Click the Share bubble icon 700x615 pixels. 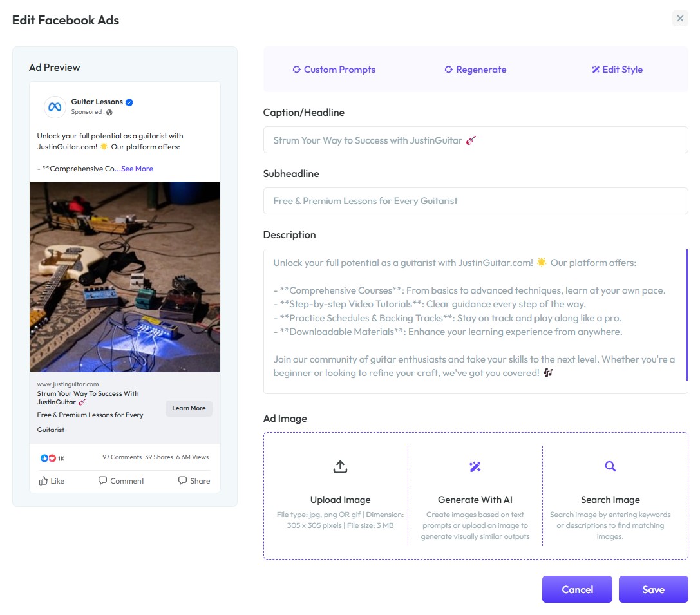tap(183, 480)
